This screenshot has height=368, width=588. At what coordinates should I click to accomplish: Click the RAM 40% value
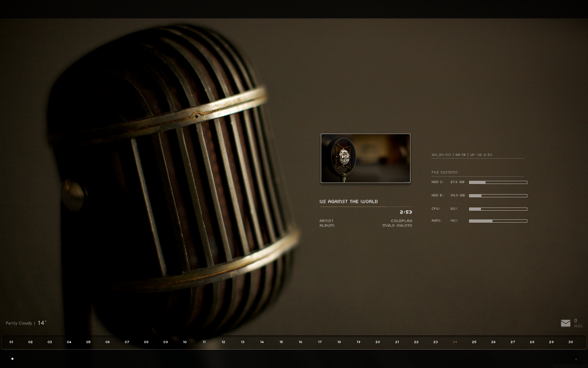coord(454,221)
